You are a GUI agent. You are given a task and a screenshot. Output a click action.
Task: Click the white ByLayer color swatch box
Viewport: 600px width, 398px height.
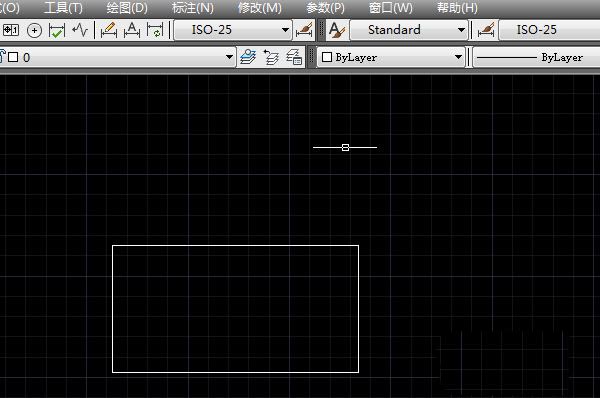click(327, 57)
